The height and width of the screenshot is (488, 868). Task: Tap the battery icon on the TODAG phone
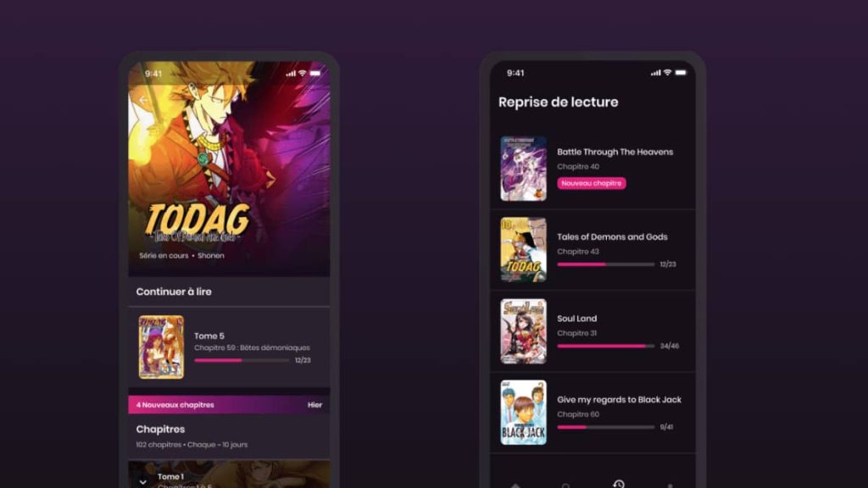[315, 73]
